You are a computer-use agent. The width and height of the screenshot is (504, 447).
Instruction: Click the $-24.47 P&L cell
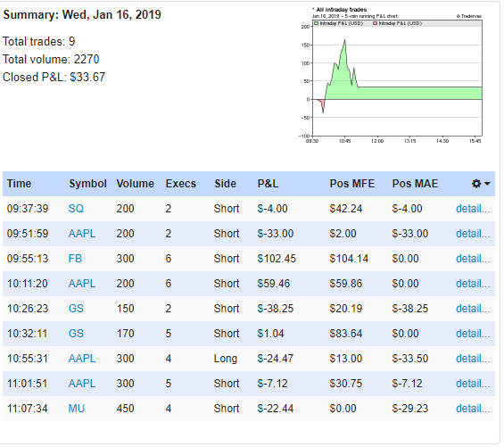pos(275,359)
